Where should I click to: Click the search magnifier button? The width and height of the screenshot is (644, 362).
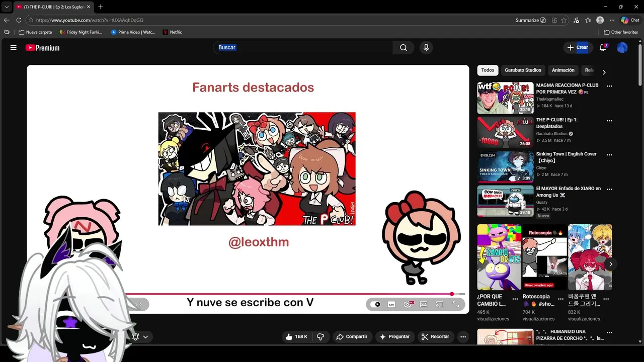point(404,48)
